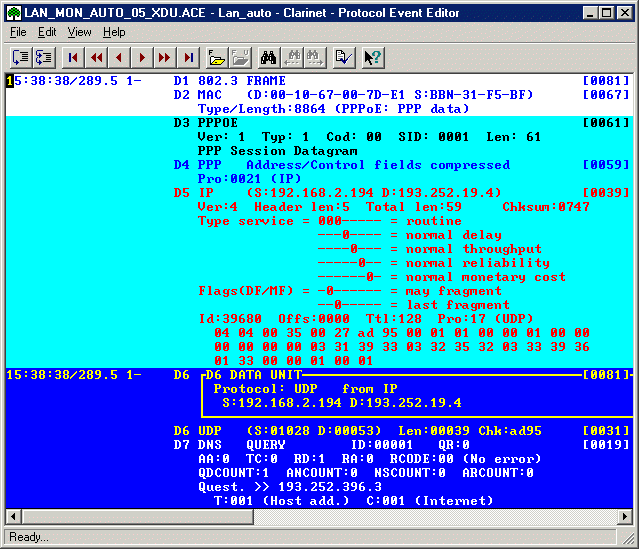Click the PPP Session Datagram text
Viewport: 639px width, 549px height.
tap(278, 151)
